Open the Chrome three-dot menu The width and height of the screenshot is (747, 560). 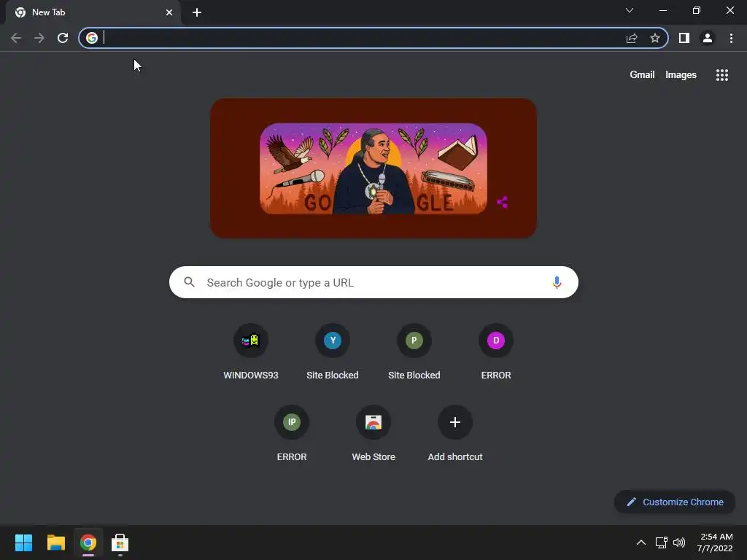tap(731, 38)
